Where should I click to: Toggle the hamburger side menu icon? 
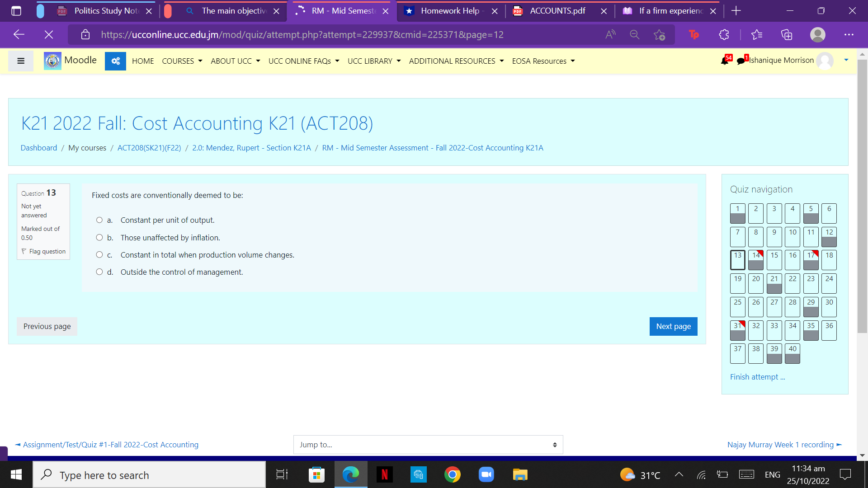click(x=21, y=61)
